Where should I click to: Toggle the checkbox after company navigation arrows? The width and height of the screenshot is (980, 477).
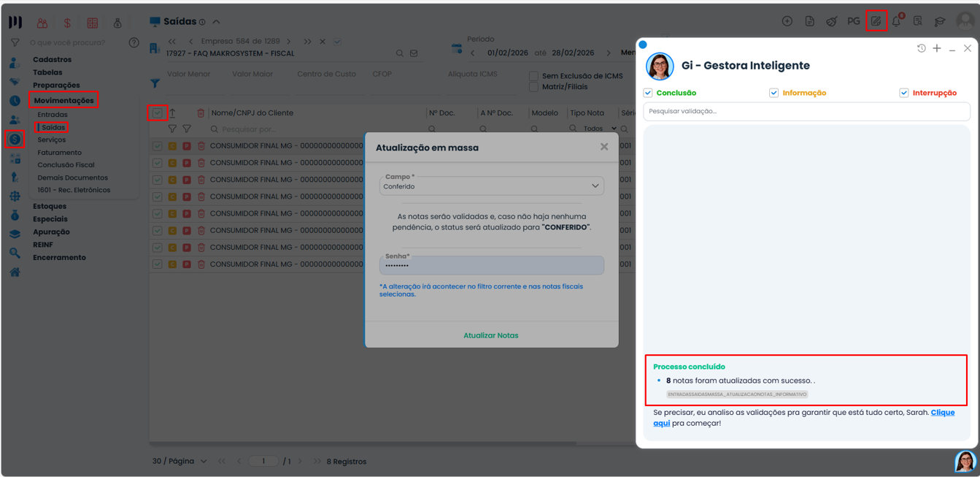click(x=337, y=42)
